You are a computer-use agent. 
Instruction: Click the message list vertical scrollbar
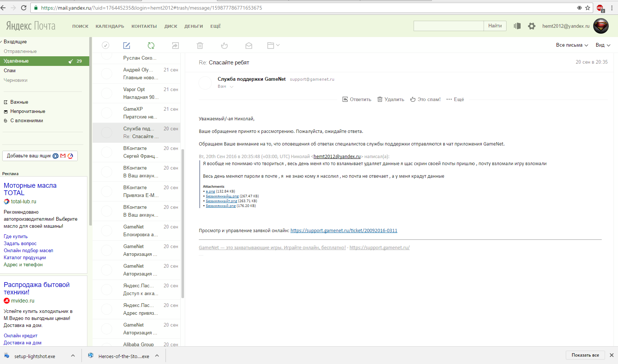[183, 222]
